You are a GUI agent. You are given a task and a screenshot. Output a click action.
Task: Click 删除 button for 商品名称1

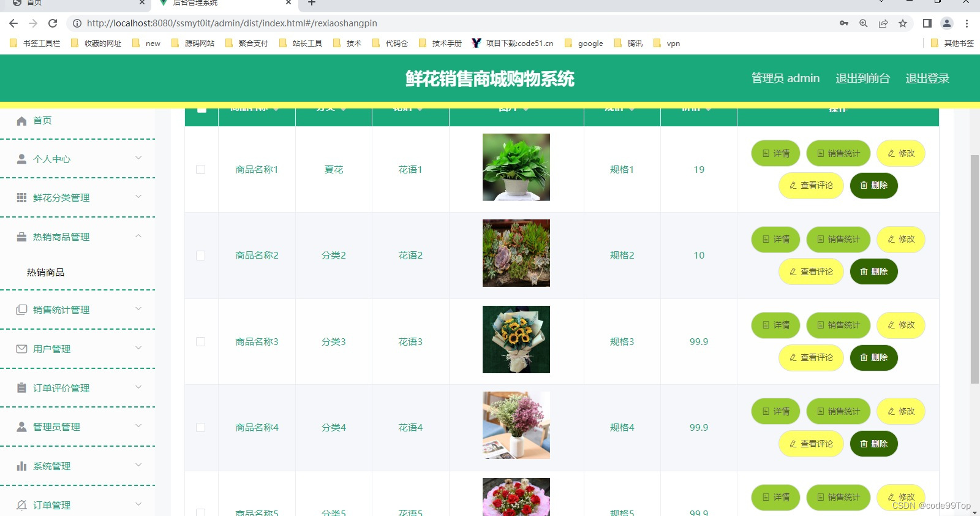click(874, 185)
